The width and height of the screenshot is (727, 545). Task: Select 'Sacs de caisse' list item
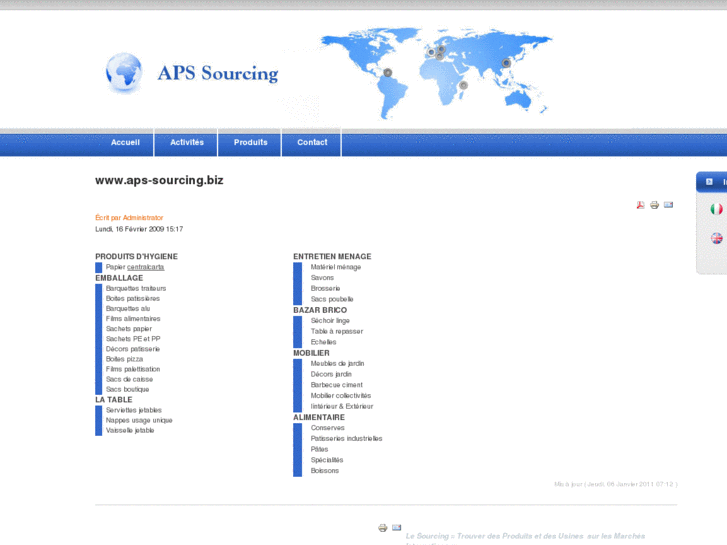tap(129, 379)
